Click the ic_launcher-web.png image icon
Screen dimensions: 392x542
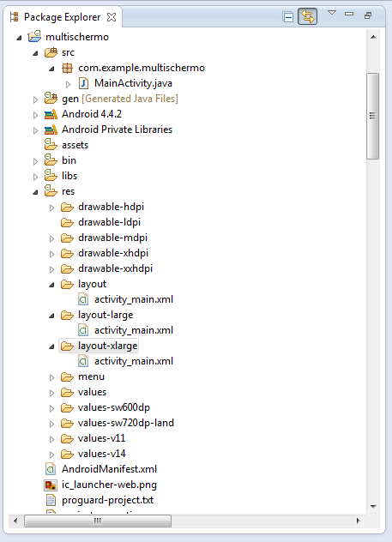tap(51, 485)
